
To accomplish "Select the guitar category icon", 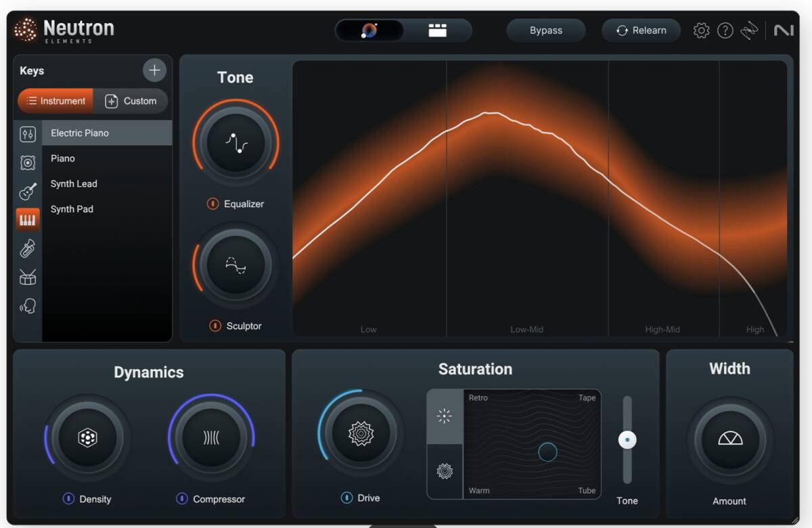I will pyautogui.click(x=28, y=191).
